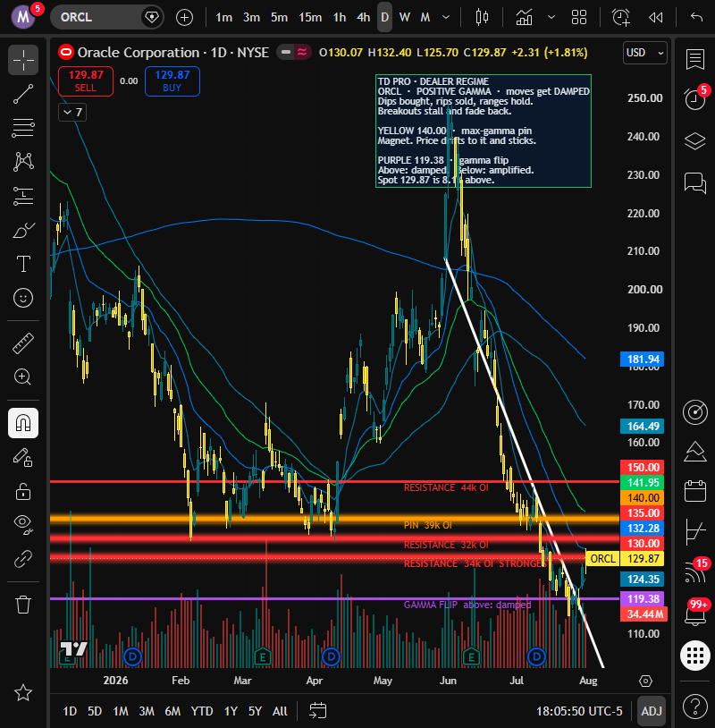
Task: Open the help center question icon
Action: (x=694, y=707)
